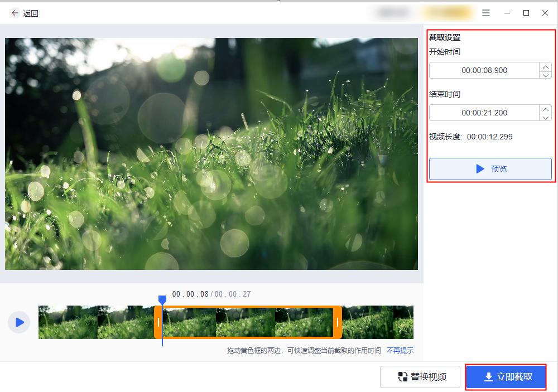The height and width of the screenshot is (392, 558).
Task: Click the up arrow to increase 结束时间
Action: tap(546, 109)
